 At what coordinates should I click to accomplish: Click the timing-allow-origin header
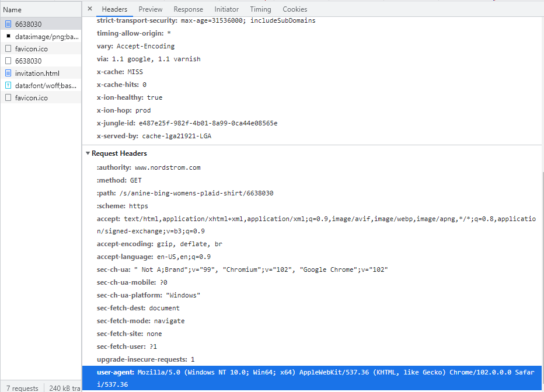tap(134, 33)
